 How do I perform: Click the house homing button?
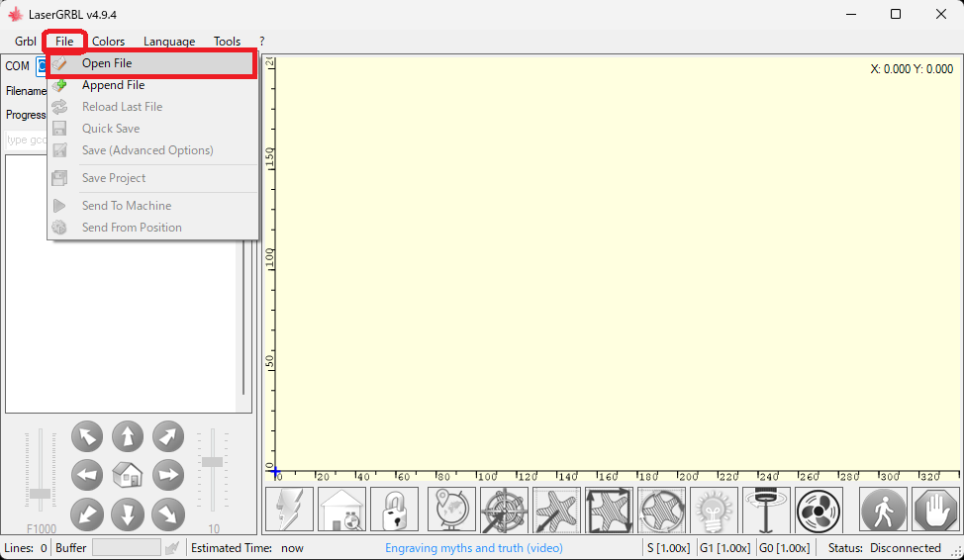[x=341, y=509]
